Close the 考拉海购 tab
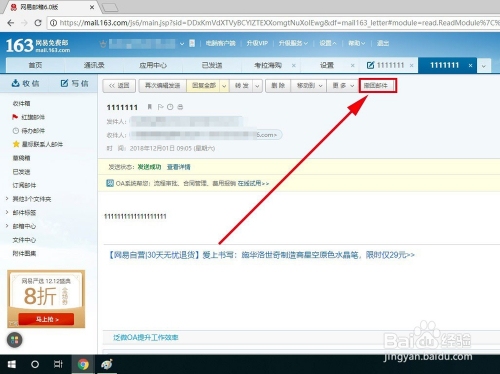Screen dimensions: 500x374 [x=294, y=66]
